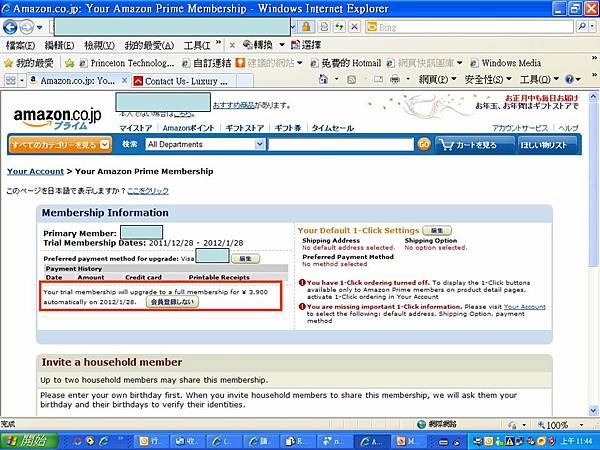Open the search provider dropdown arrow
This screenshot has height=450, width=600.
pyautogui.click(x=593, y=27)
